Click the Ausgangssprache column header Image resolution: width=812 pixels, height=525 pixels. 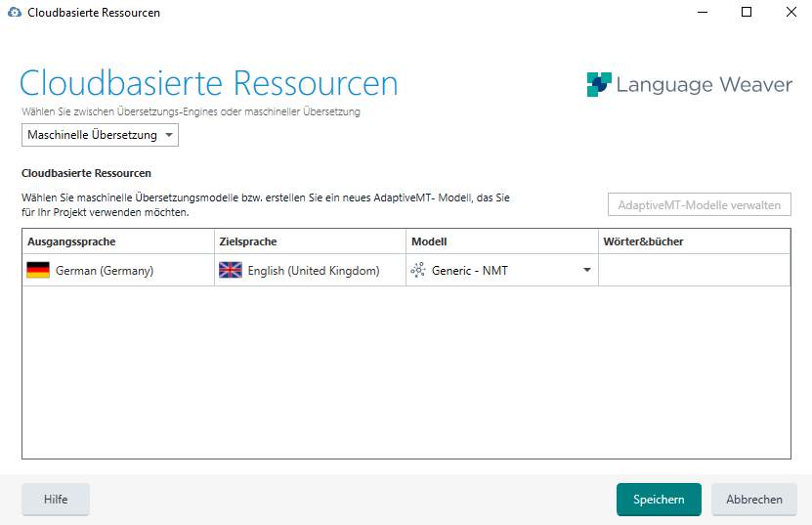click(x=118, y=241)
